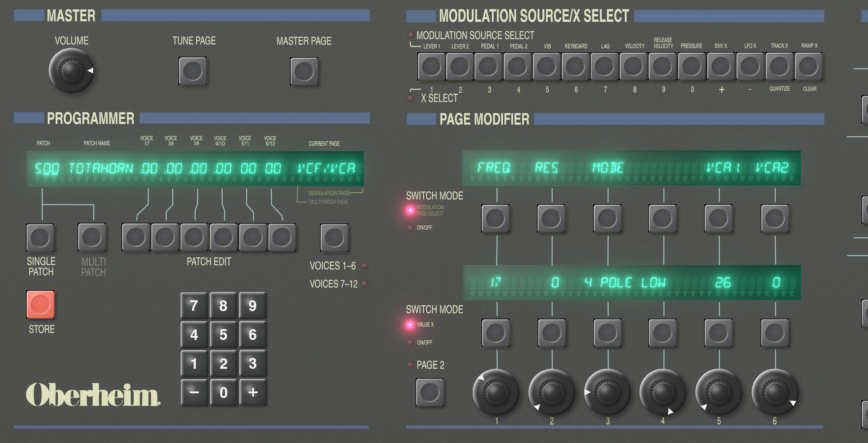
Task: Click the red Store button
Action: [x=40, y=305]
